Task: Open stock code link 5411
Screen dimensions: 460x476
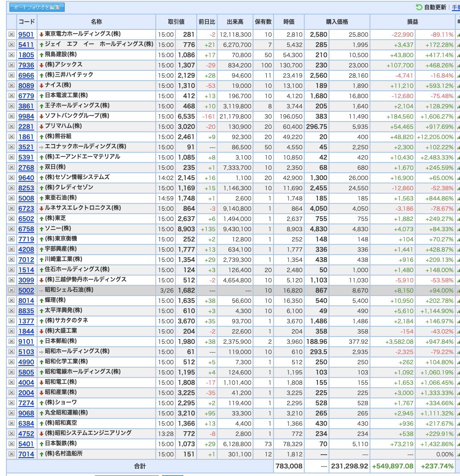Action: [x=26, y=45]
